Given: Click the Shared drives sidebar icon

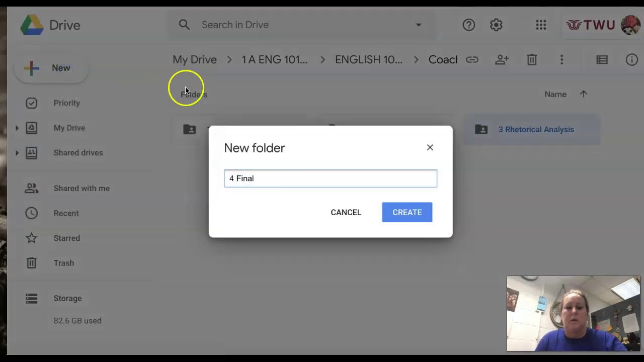Looking at the screenshot, I should (x=31, y=152).
